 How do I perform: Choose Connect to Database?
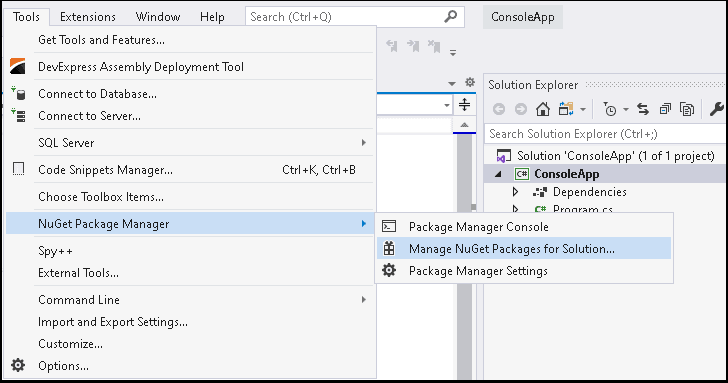pyautogui.click(x=190, y=94)
